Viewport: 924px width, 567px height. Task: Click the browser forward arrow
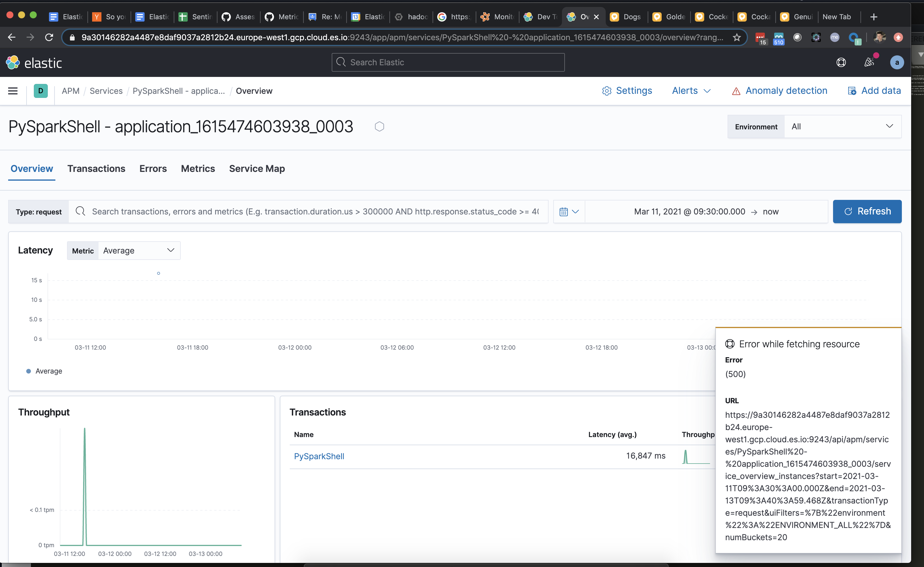tap(30, 37)
